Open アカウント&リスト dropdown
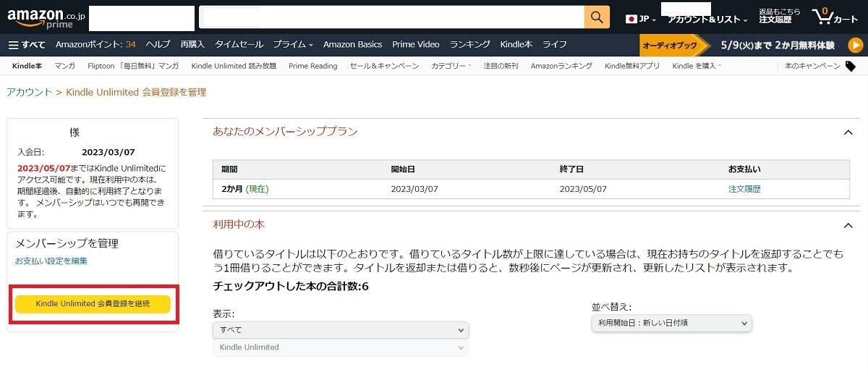The width and height of the screenshot is (868, 375). click(707, 20)
